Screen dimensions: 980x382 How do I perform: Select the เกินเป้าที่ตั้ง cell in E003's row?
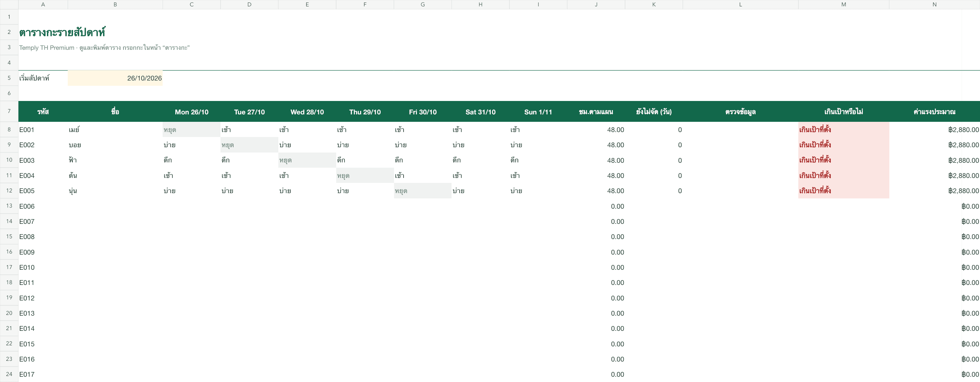point(843,160)
